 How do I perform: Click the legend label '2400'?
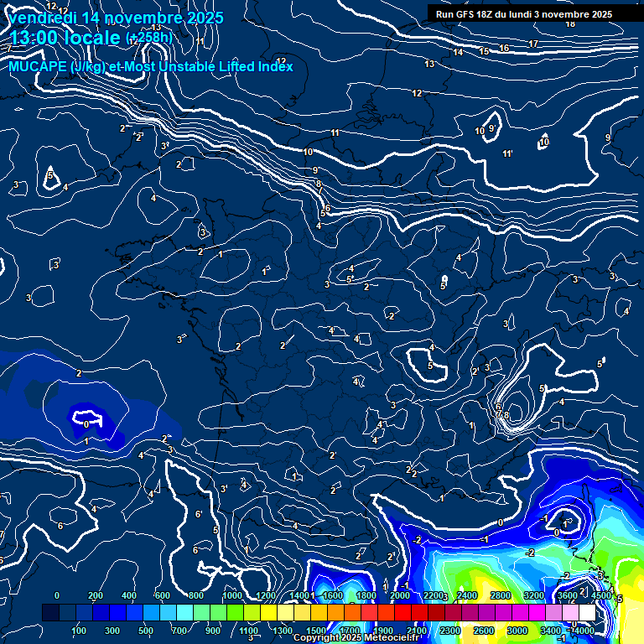[467, 595]
